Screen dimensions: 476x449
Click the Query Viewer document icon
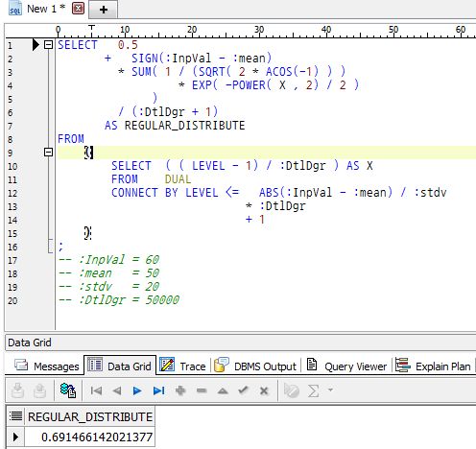pos(312,365)
